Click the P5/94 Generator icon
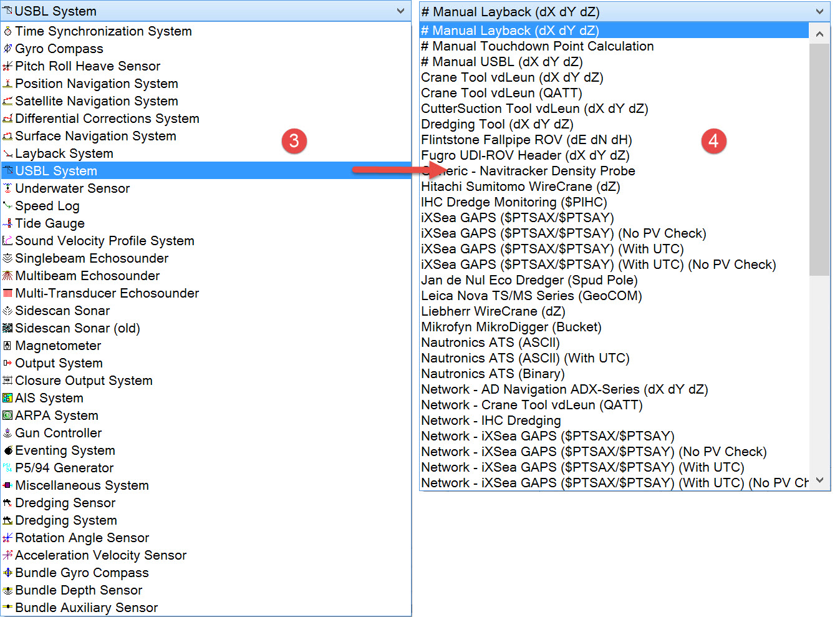This screenshot has height=617, width=840. 7,468
